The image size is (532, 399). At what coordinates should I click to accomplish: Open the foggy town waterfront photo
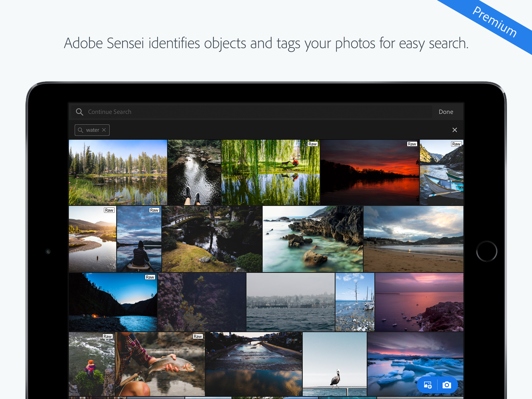click(290, 302)
